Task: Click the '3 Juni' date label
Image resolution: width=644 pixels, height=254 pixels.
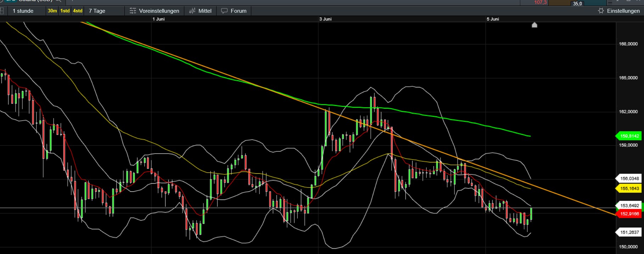Action: pos(325,19)
